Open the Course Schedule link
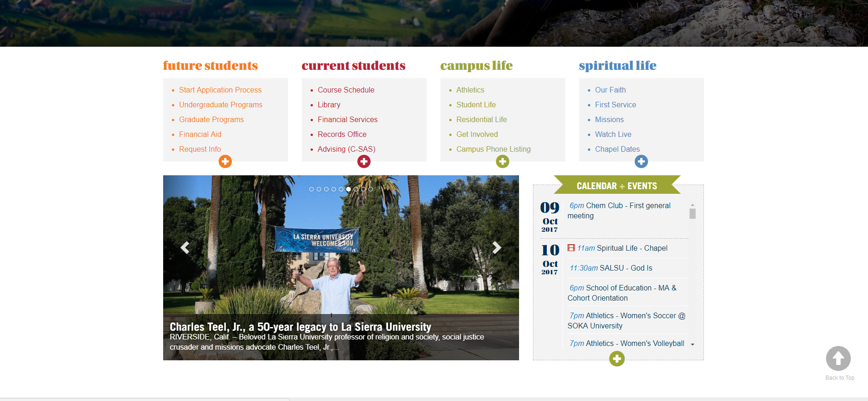This screenshot has width=868, height=401. (x=346, y=90)
